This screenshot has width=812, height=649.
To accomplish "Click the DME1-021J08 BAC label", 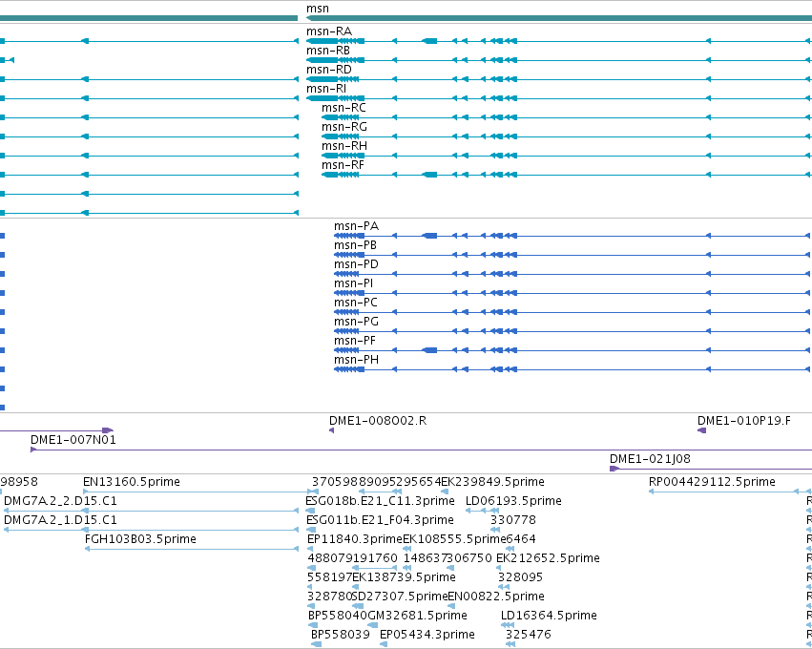I will (650, 459).
